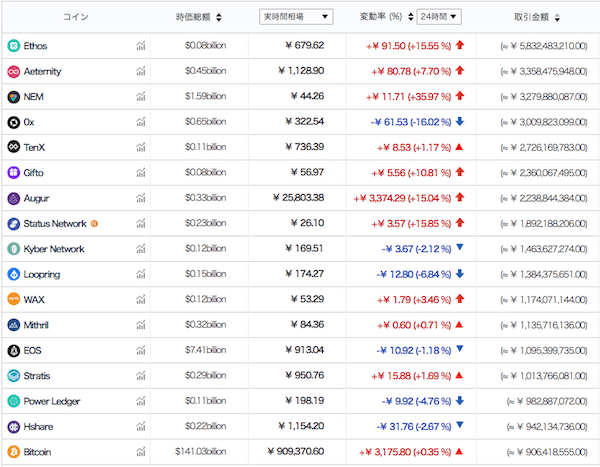Screen dimensions: 600x467
Task: Open the chart icon for NEM
Action: (141, 96)
